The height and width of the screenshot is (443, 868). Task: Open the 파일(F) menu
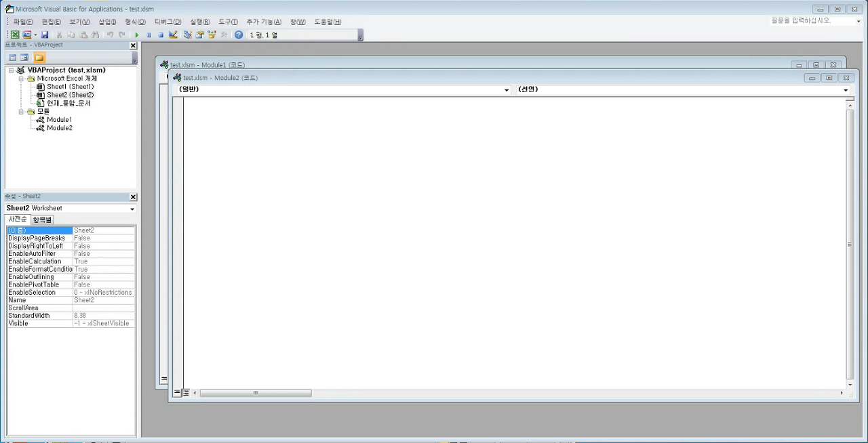23,22
